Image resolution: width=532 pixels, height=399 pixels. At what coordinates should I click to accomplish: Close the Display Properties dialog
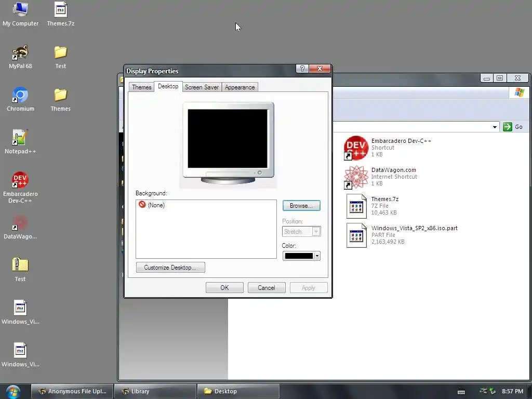pyautogui.click(x=320, y=69)
